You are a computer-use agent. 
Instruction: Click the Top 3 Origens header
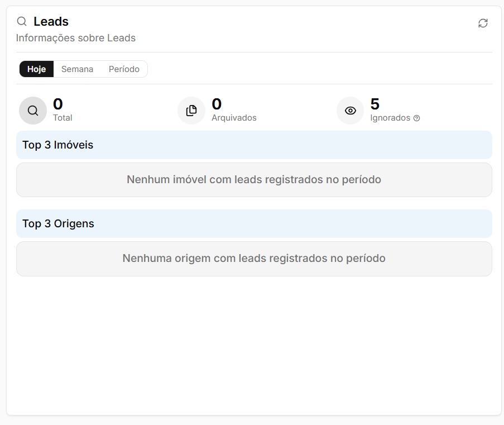click(x=254, y=224)
